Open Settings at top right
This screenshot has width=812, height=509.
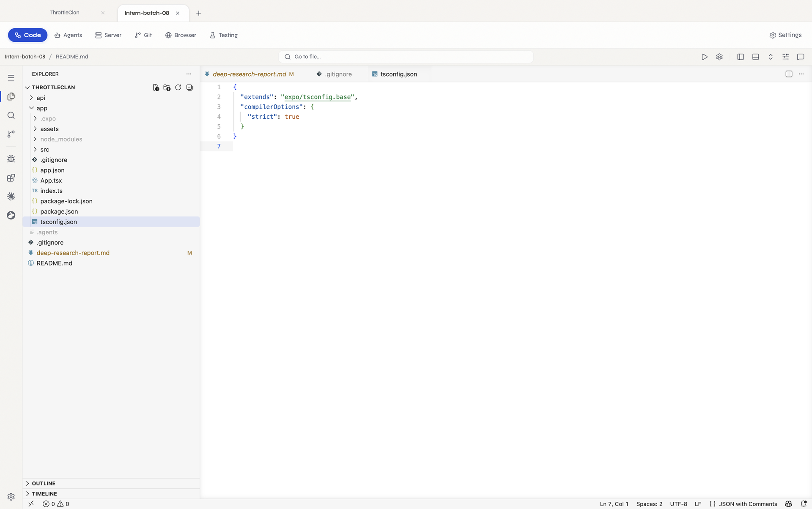785,35
